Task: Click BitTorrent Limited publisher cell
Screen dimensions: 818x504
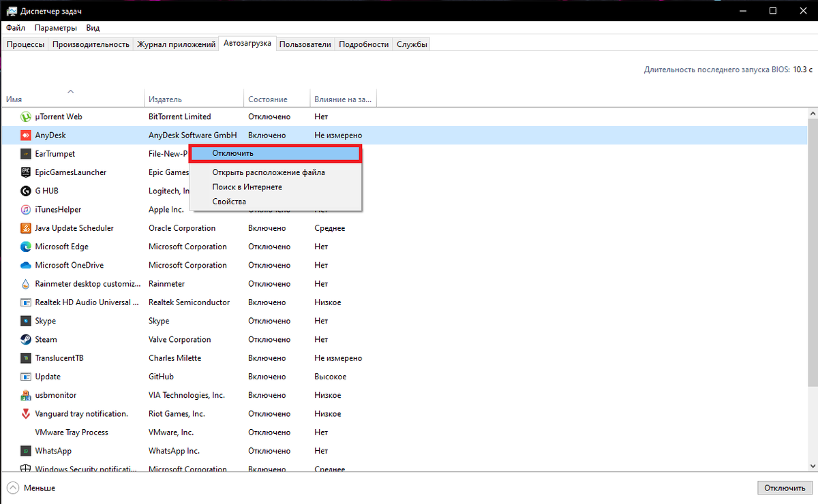Action: pos(180,116)
